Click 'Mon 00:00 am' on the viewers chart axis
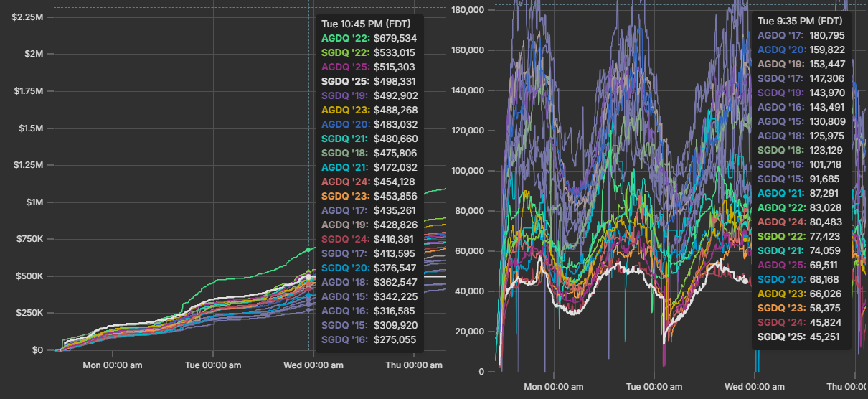The width and height of the screenshot is (868, 399). [553, 386]
